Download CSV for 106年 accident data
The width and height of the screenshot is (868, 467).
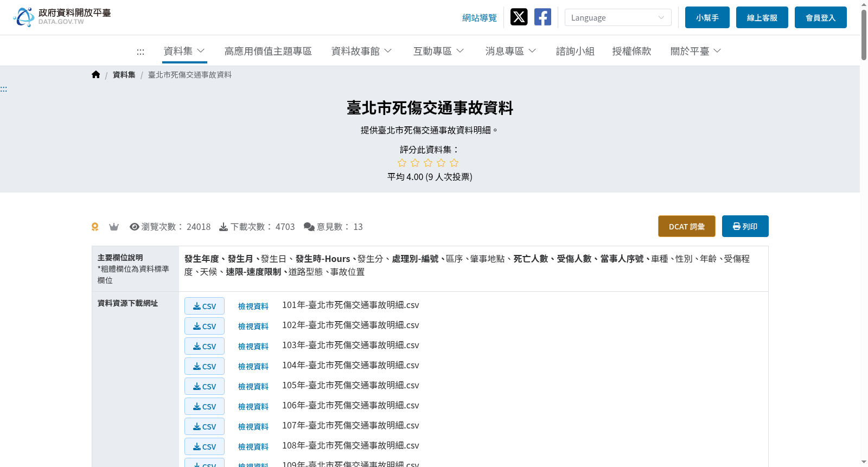click(205, 406)
